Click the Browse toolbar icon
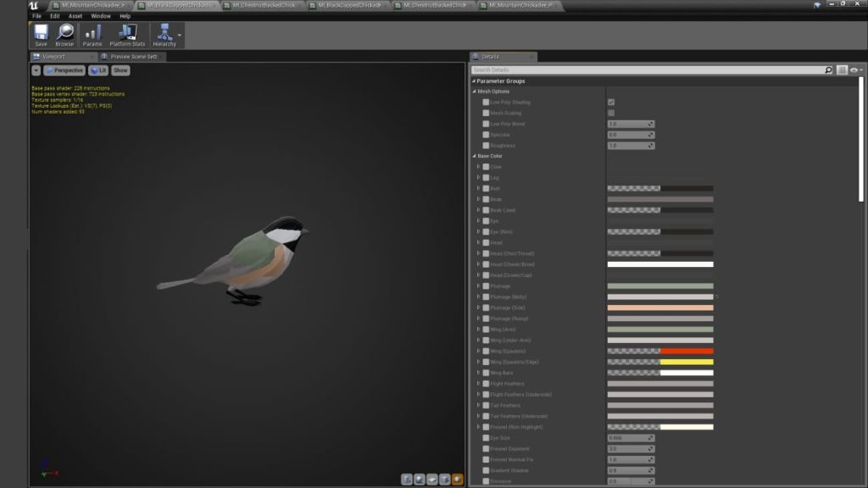 [64, 32]
